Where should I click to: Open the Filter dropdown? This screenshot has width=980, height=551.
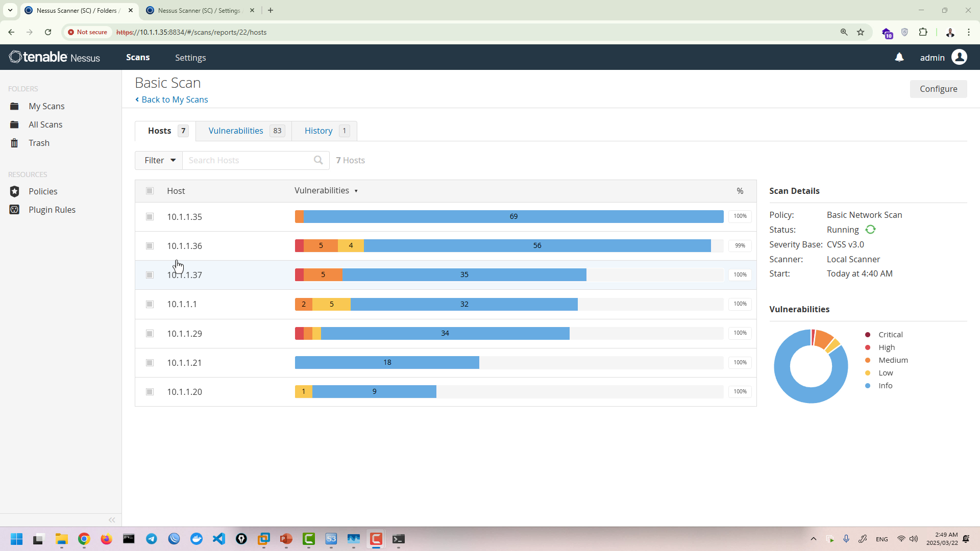coord(159,160)
